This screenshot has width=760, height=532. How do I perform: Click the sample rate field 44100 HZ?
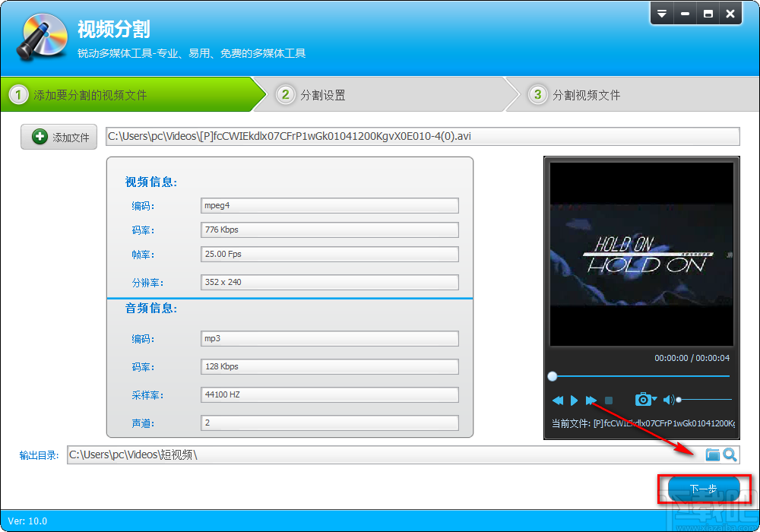click(330, 394)
